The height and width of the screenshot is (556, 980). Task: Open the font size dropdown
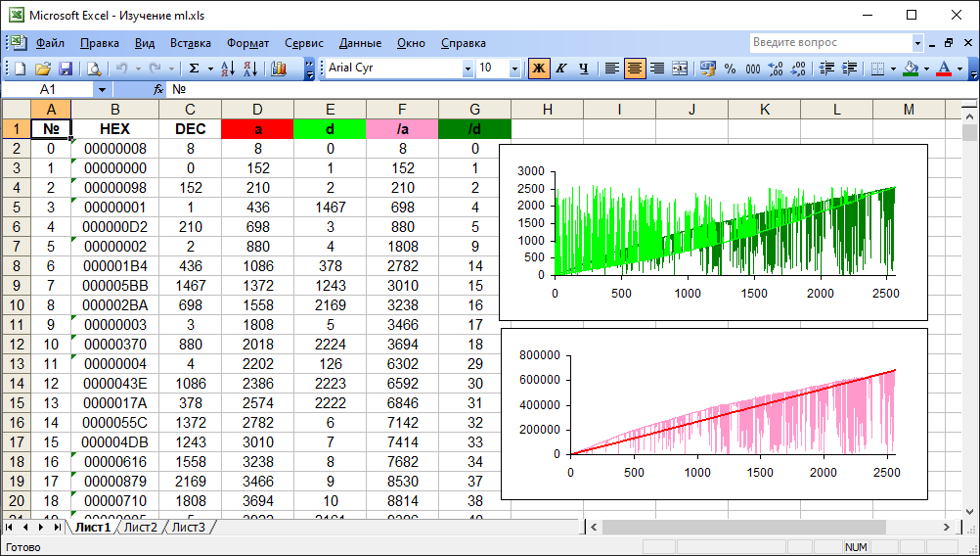tap(514, 69)
